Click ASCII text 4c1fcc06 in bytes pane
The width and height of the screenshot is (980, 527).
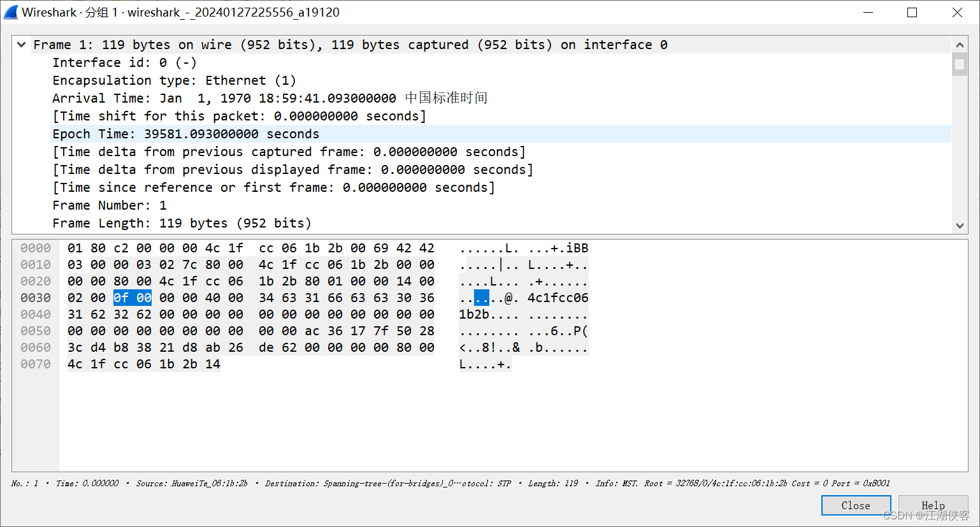pyautogui.click(x=558, y=298)
